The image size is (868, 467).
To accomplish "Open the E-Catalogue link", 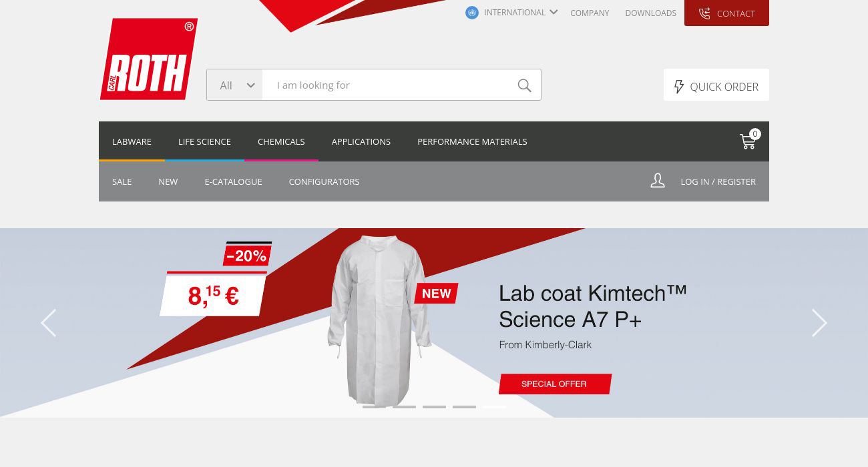I will [233, 181].
